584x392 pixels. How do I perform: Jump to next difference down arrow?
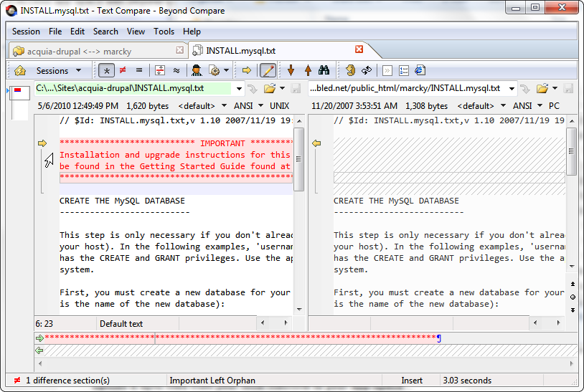[291, 70]
